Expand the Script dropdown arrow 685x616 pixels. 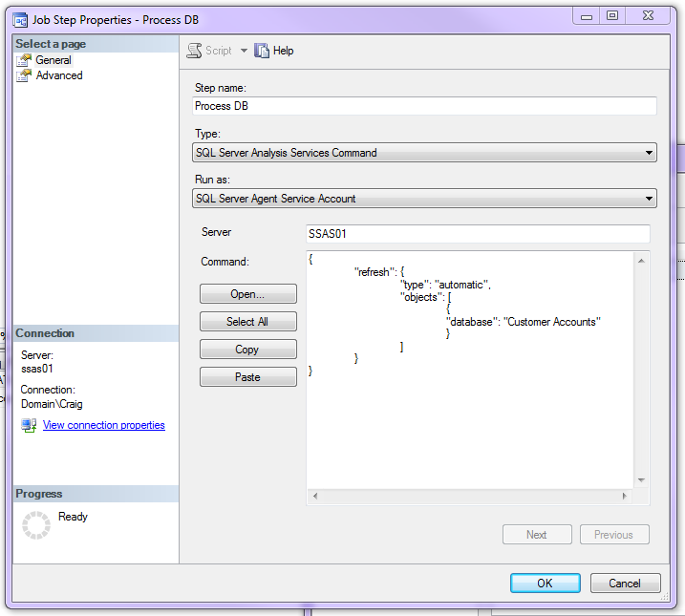coord(244,51)
